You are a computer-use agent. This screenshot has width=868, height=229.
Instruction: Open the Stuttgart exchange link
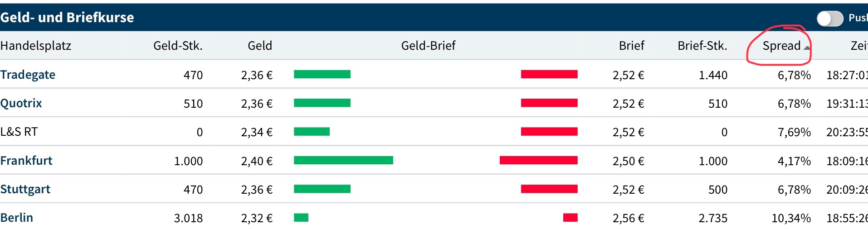click(25, 189)
